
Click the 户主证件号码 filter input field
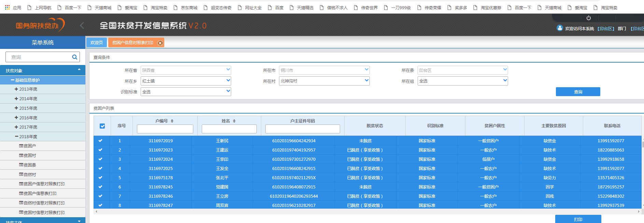[x=303, y=129]
